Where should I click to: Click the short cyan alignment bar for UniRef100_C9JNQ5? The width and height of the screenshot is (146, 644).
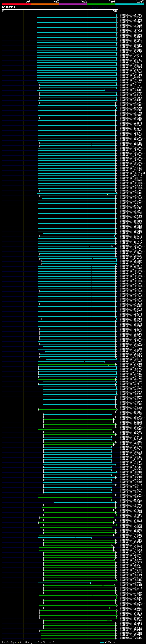64,583
